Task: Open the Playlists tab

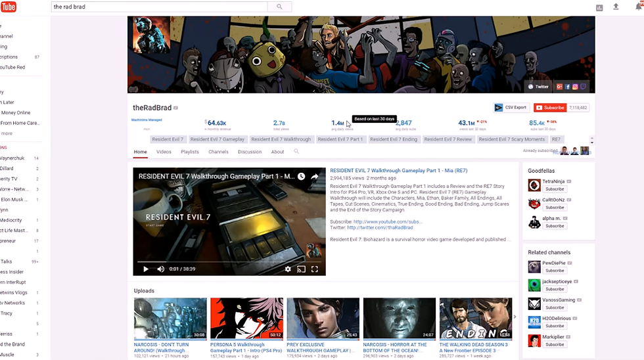Action: (190, 152)
